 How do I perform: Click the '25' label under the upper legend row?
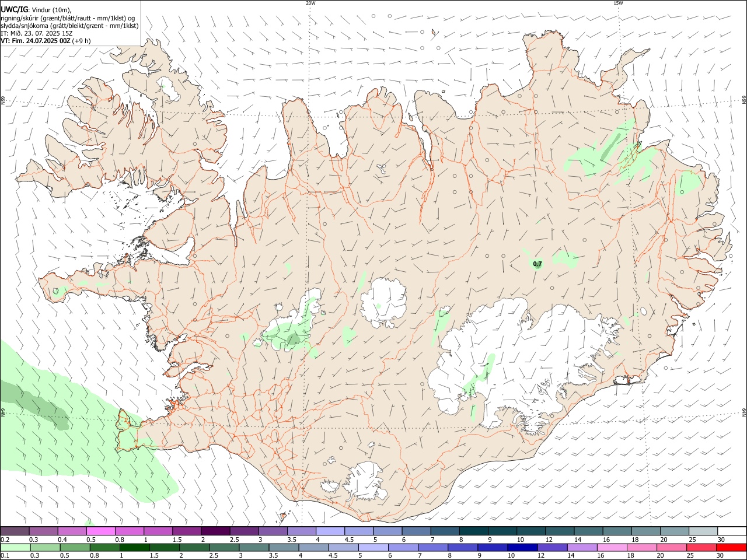[692, 540]
